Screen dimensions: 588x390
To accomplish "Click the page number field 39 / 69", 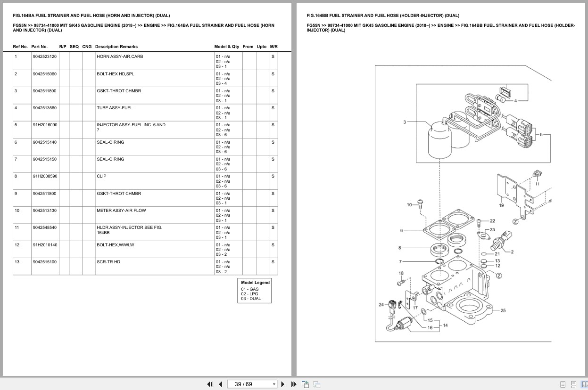I will (249, 384).
